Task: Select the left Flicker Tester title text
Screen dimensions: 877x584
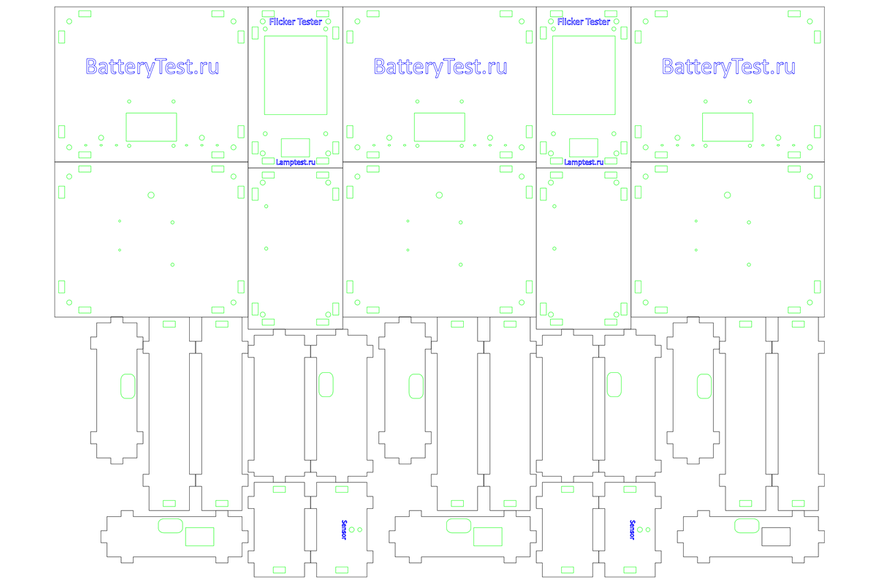Action: coord(295,21)
